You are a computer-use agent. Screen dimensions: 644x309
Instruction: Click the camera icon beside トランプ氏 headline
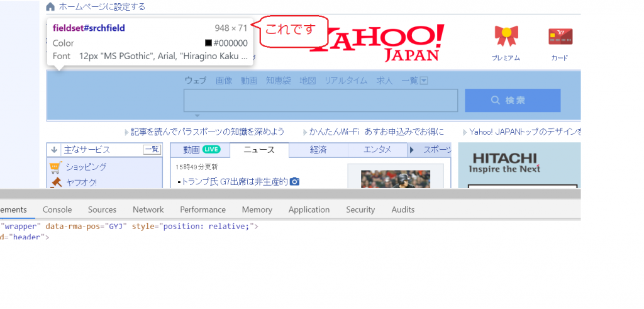[x=294, y=181]
